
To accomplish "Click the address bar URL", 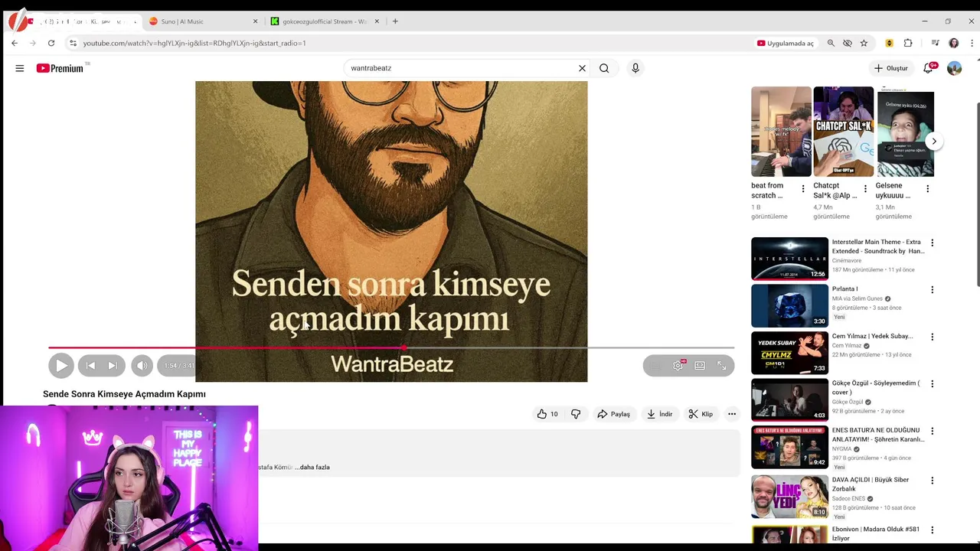I will [194, 43].
